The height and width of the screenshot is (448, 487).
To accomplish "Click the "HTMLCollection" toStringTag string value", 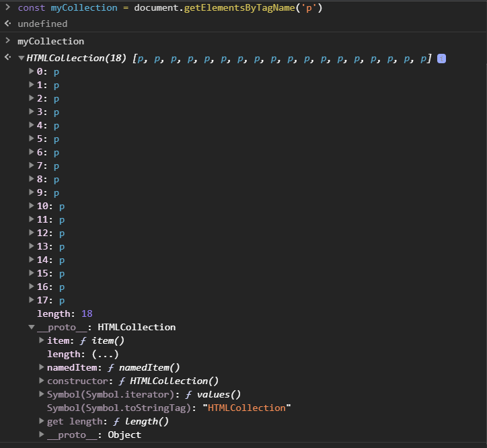I will (x=246, y=408).
